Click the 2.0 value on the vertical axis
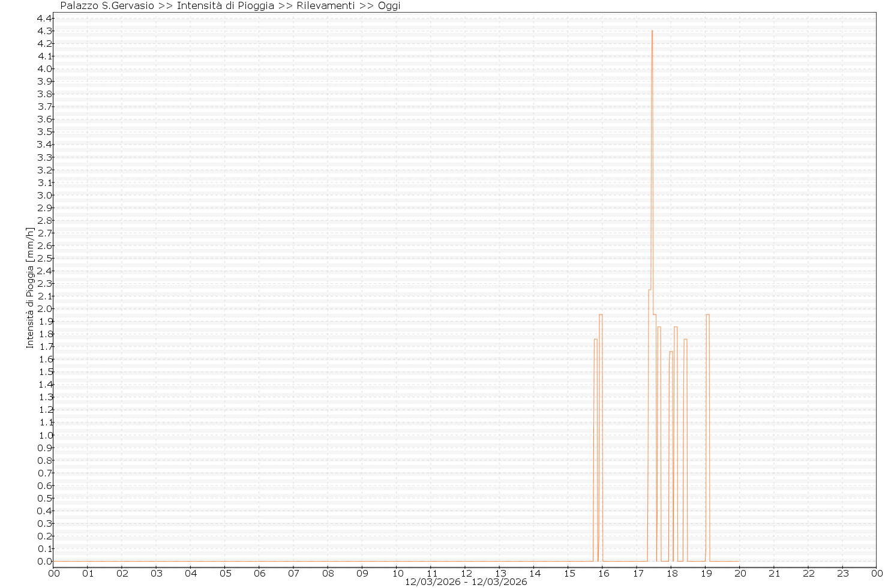The image size is (888, 588). tap(44, 308)
